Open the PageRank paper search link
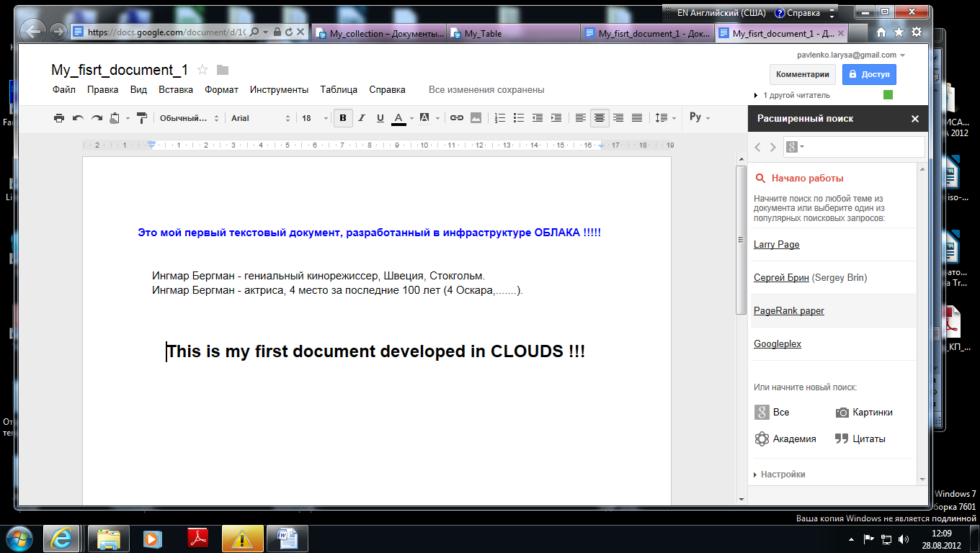This screenshot has width=980, height=553. (x=789, y=310)
